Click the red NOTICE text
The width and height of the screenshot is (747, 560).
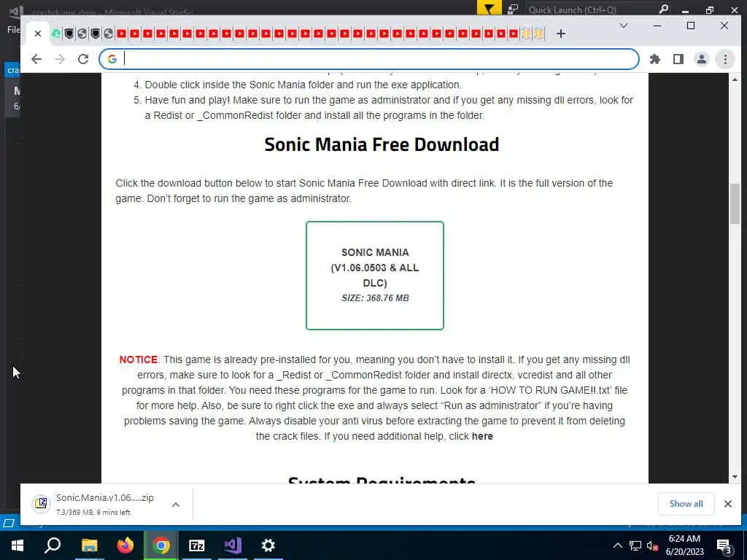[138, 359]
